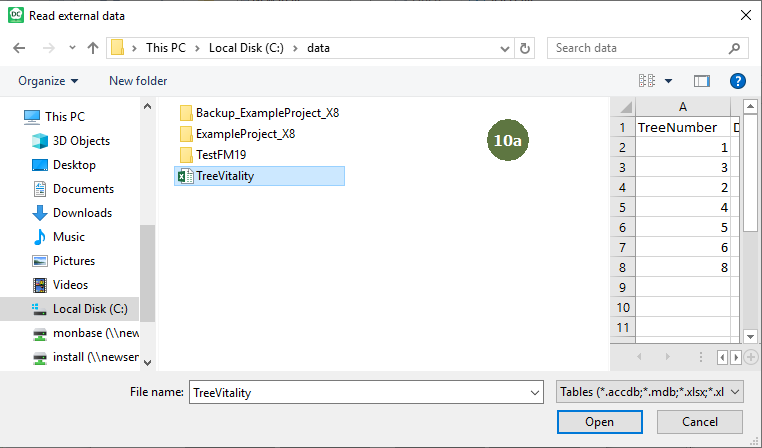Click New folder in the toolbar
The width and height of the screenshot is (762, 448).
click(x=138, y=81)
